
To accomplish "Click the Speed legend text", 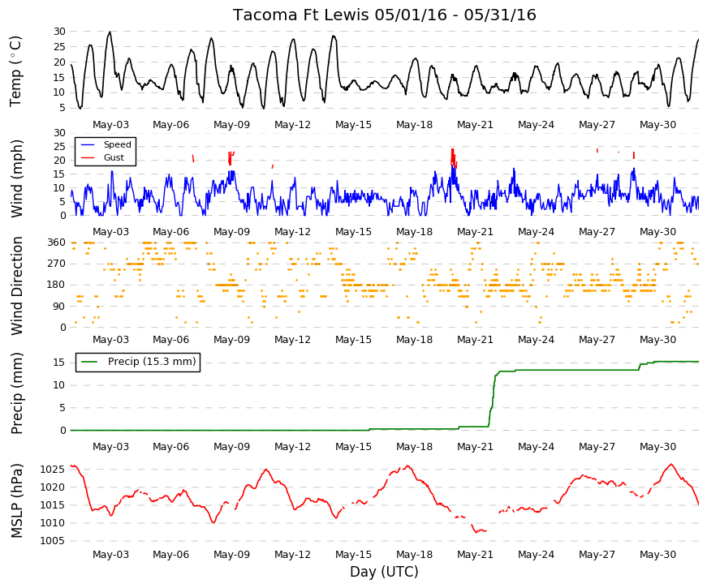I will [117, 144].
